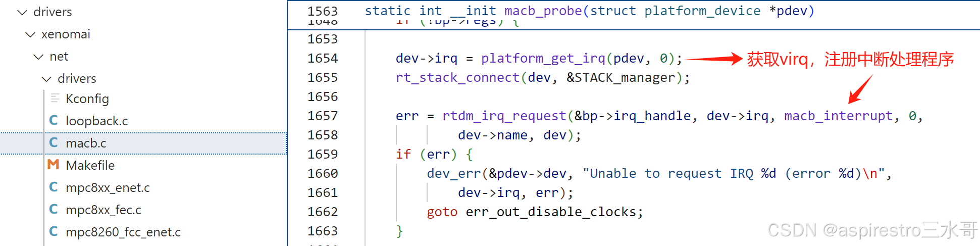The width and height of the screenshot is (980, 246).
Task: Click the C icon beside mpc8260_fcc_enet.c
Action: (54, 231)
